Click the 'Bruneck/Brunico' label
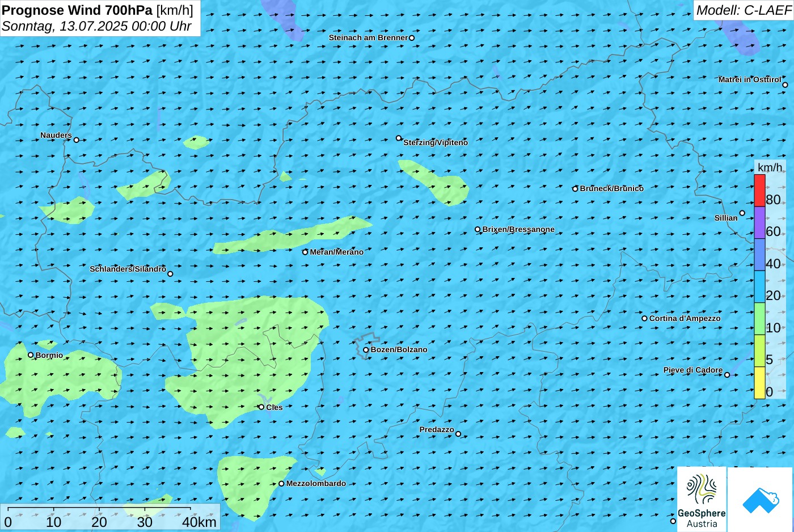 tap(611, 188)
